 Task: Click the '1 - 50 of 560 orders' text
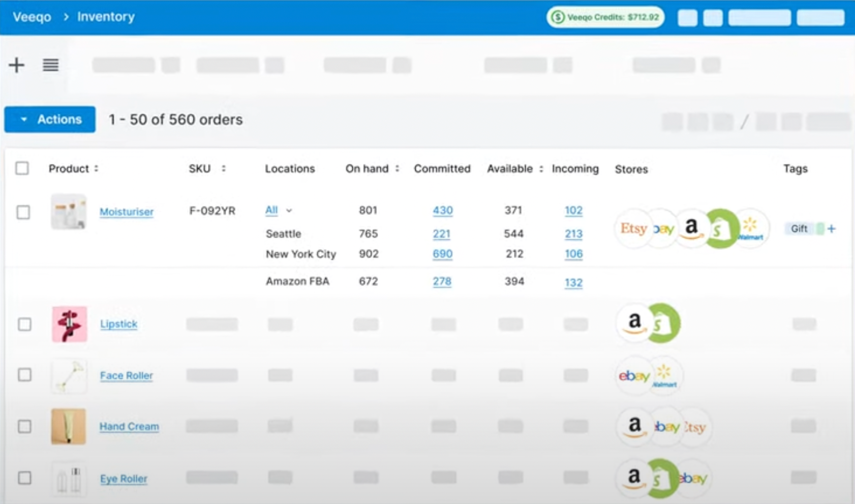tap(176, 120)
